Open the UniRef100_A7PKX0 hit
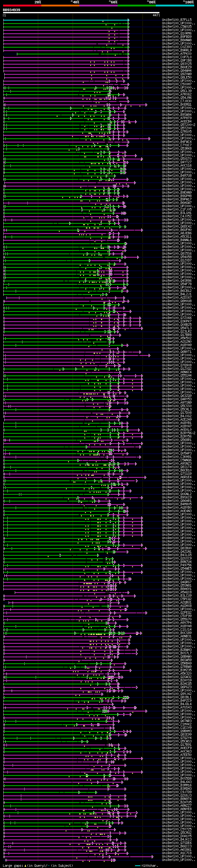This screenshot has height=868, width=197. click(177, 54)
